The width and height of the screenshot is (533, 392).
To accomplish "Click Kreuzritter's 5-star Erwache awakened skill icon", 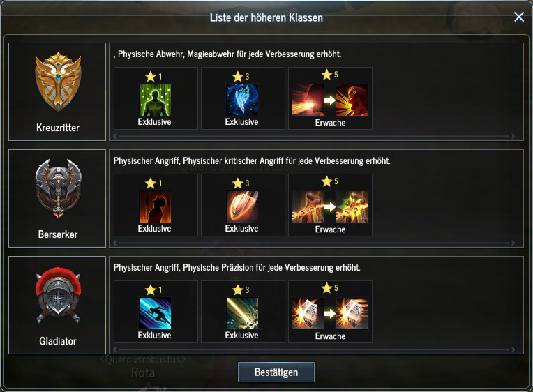I will coord(352,100).
